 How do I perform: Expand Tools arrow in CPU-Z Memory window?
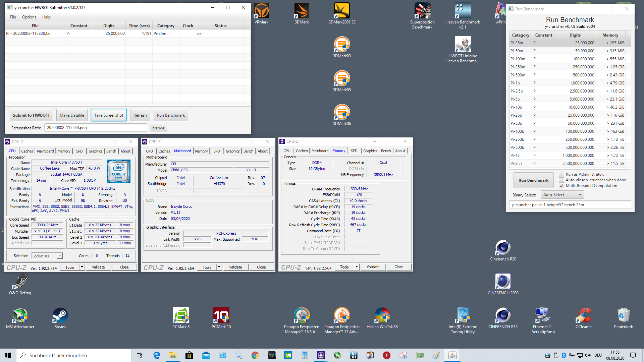357,267
